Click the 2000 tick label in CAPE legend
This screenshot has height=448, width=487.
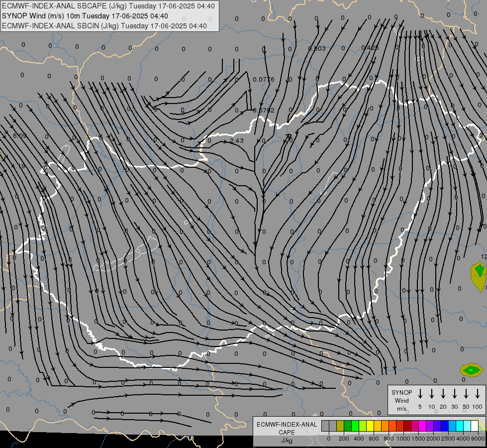coord(433,439)
